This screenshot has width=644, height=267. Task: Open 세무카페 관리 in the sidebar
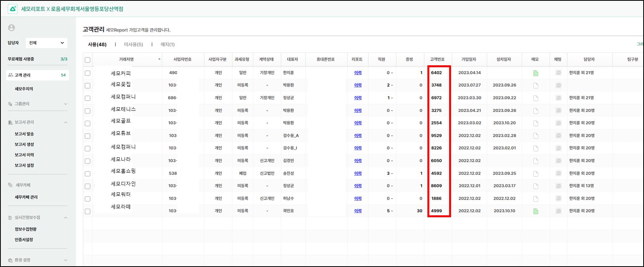pyautogui.click(x=26, y=197)
